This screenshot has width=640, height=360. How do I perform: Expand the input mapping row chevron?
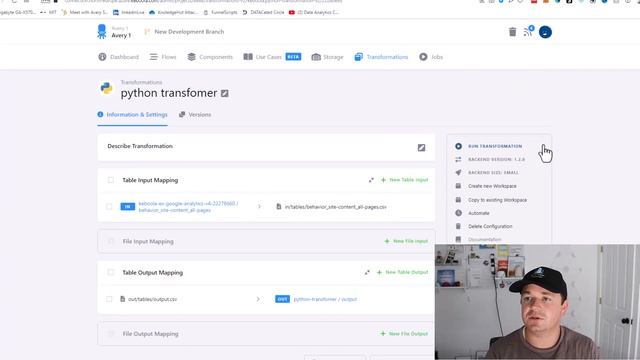[x=259, y=207]
